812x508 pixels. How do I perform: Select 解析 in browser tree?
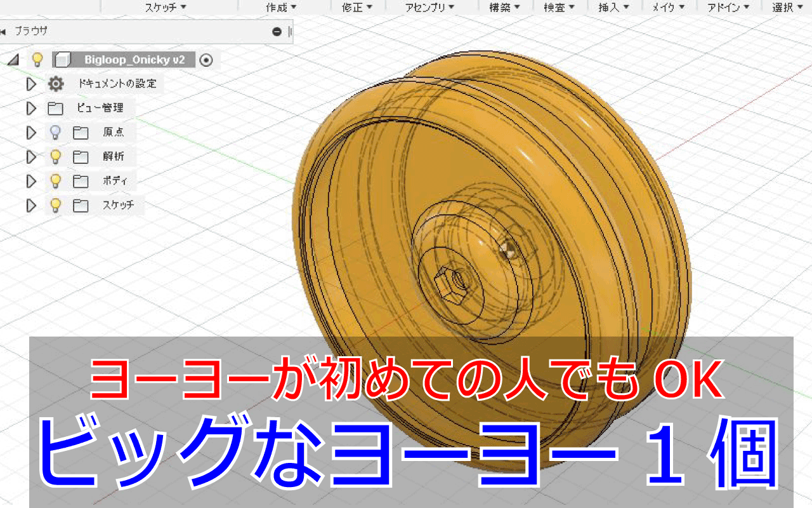(114, 157)
